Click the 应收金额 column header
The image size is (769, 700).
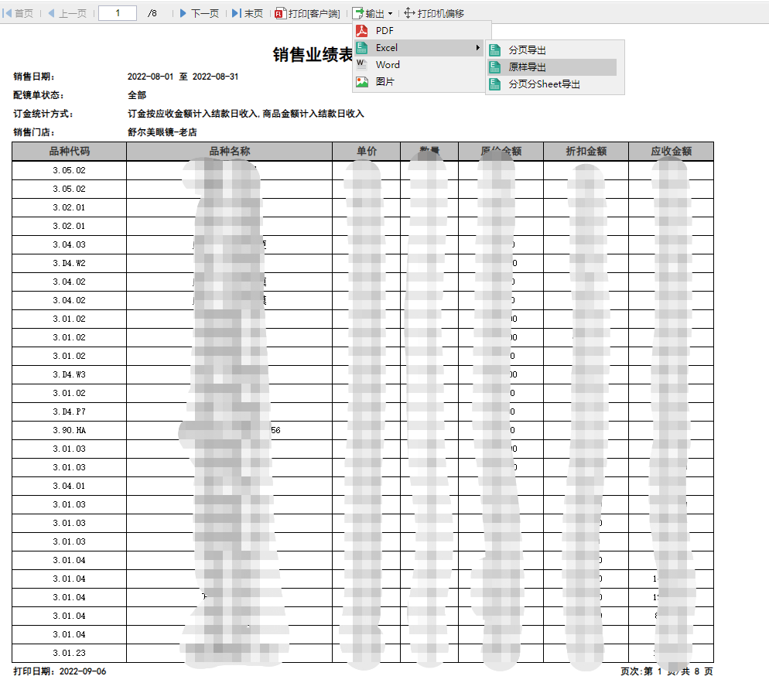pyautogui.click(x=671, y=152)
